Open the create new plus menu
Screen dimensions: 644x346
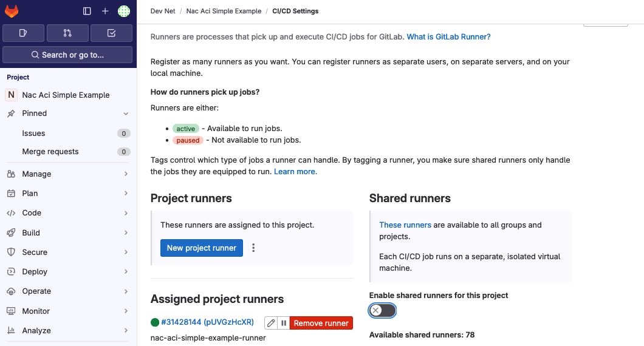[105, 11]
